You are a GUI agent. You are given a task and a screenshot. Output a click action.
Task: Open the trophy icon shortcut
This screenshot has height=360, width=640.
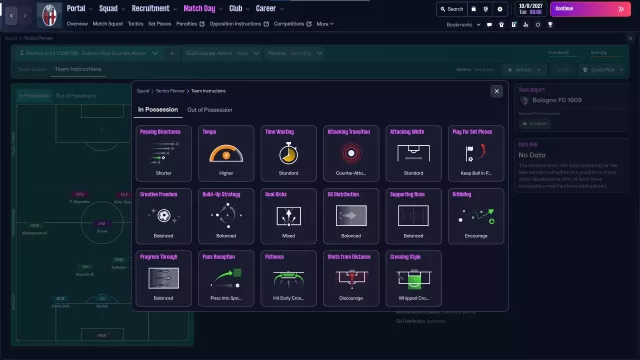click(x=550, y=24)
